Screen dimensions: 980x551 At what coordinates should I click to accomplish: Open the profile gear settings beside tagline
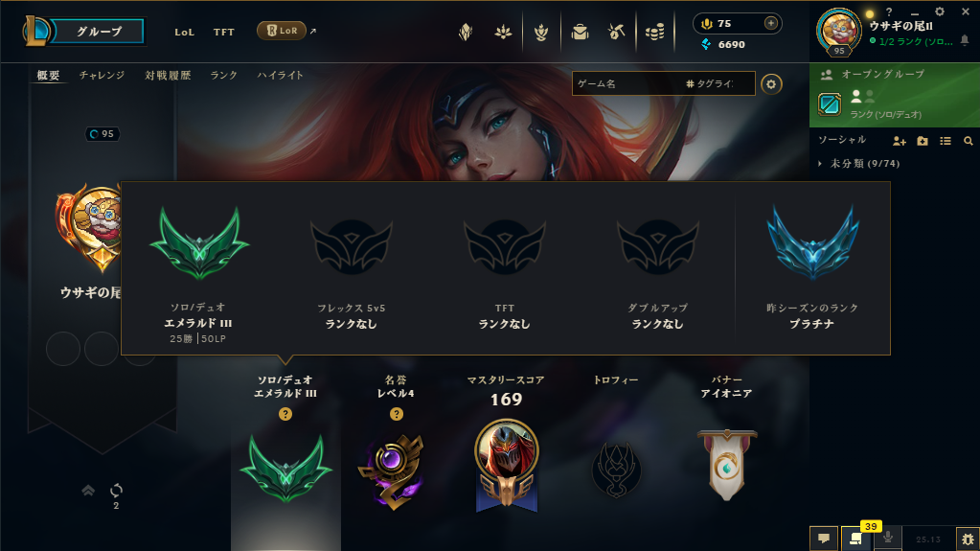[771, 83]
